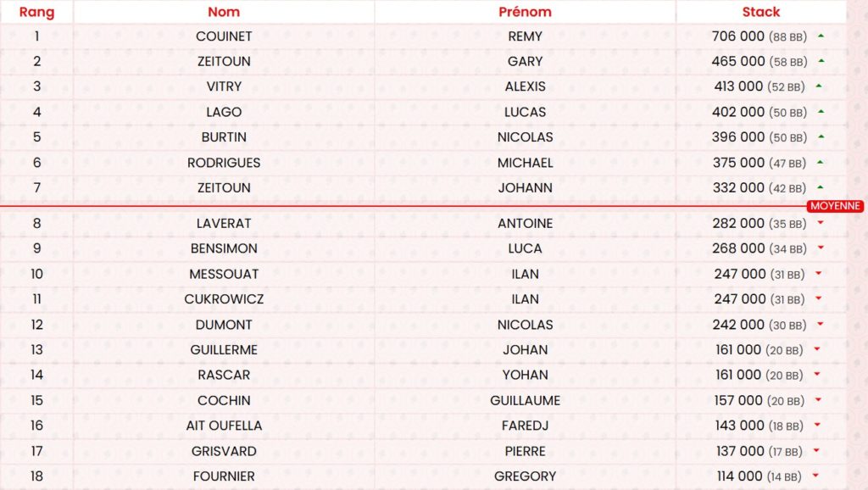This screenshot has width=868, height=490.
Task: Click the red down arrow next to DUMONT's stack
Action: pos(821,325)
